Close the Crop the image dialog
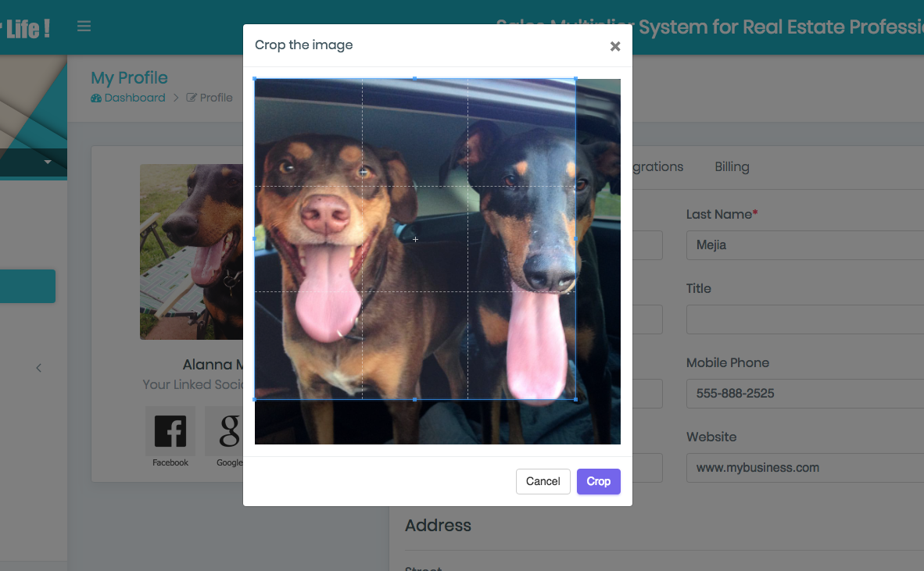 pos(615,46)
